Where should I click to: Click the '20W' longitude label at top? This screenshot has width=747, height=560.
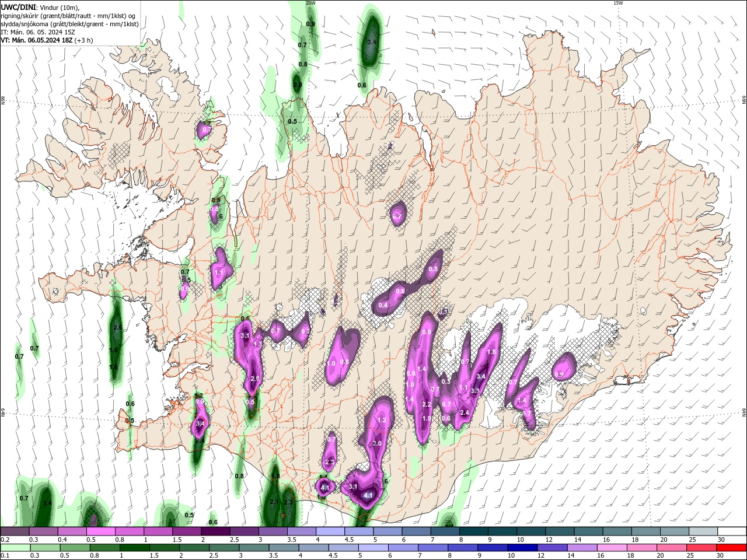coord(310,3)
